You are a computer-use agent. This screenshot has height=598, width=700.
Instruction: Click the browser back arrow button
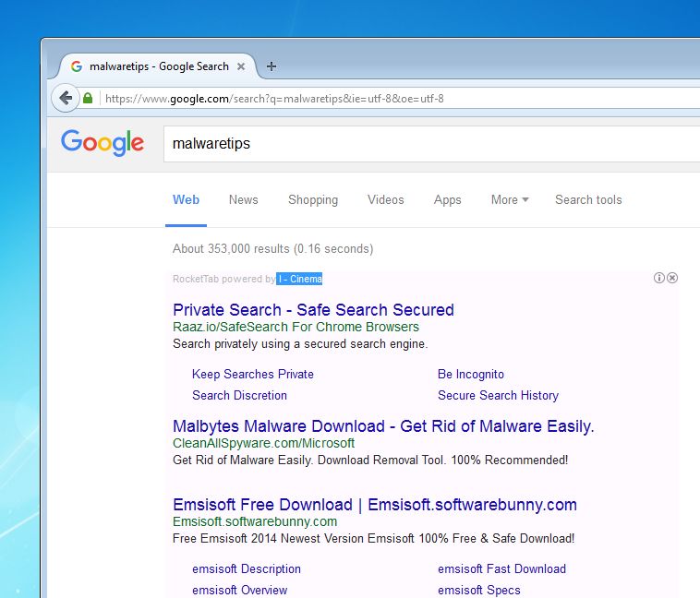[65, 97]
